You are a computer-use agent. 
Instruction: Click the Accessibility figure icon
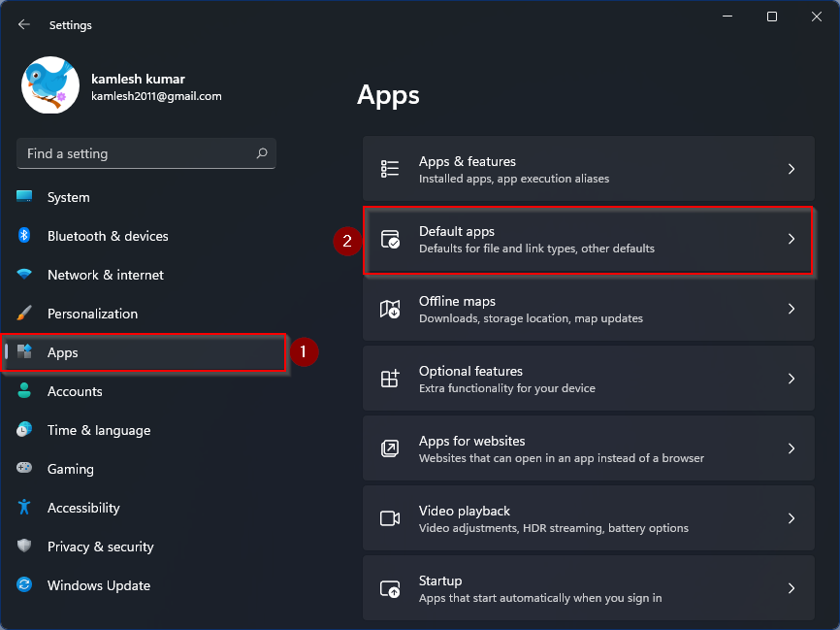pos(24,508)
